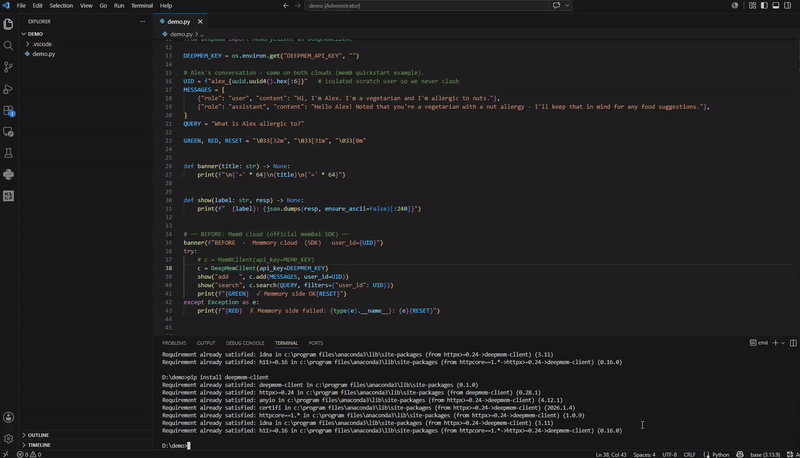This screenshot has height=458, width=800.
Task: Click the Copilot status icon in title bar
Action: click(x=735, y=6)
